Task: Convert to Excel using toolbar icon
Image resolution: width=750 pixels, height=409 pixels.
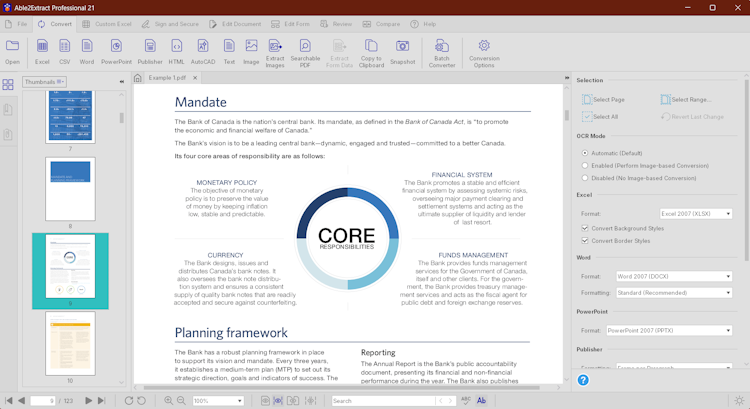Action: click(42, 46)
